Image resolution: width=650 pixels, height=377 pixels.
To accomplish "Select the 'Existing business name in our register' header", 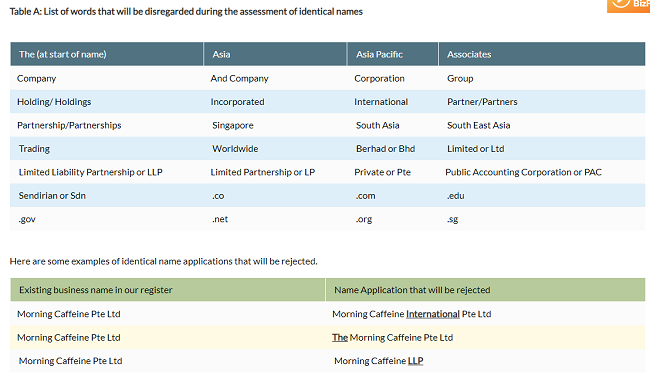I will click(x=168, y=290).
